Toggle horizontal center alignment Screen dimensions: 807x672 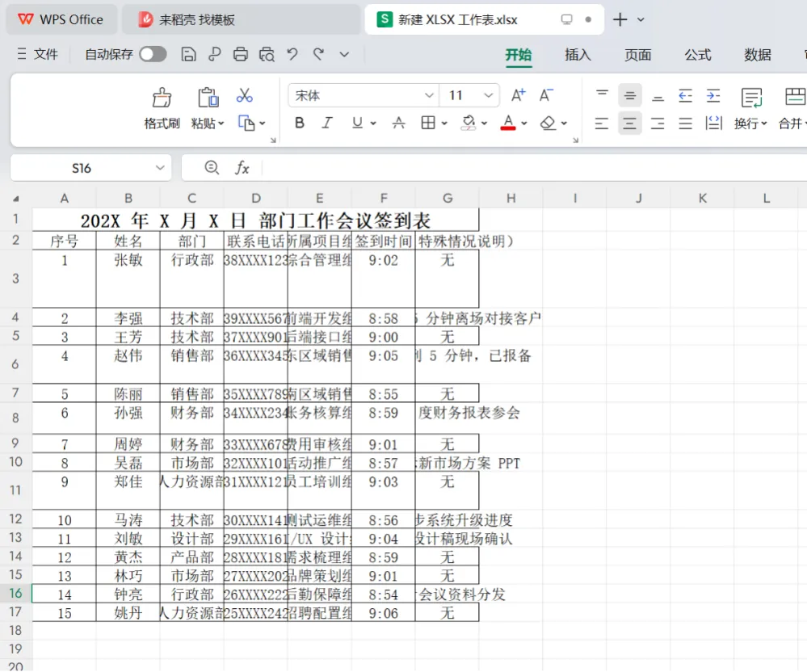click(630, 123)
